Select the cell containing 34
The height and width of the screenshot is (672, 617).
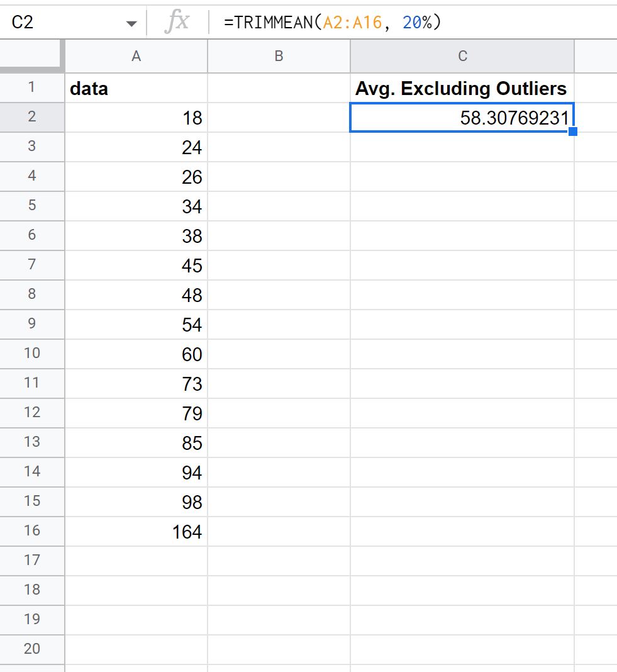tap(136, 206)
